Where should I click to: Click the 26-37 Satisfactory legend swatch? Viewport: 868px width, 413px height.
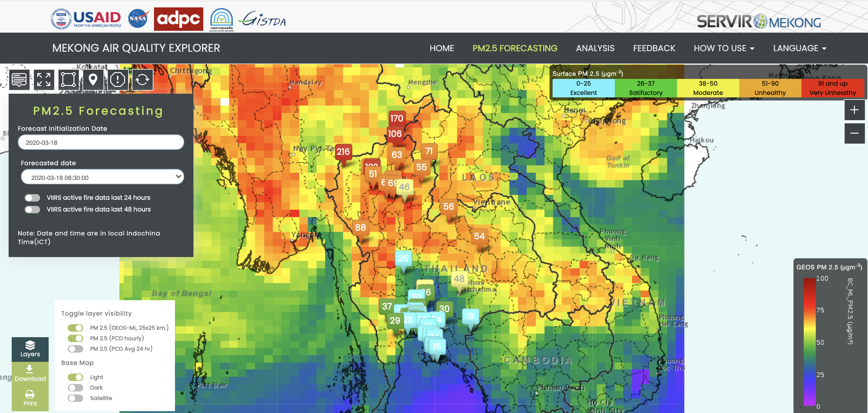click(646, 88)
